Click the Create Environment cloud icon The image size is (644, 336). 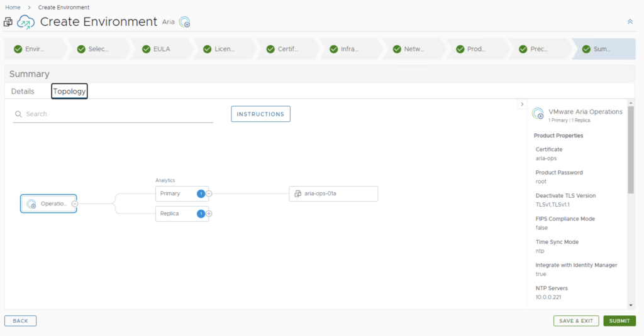26,22
